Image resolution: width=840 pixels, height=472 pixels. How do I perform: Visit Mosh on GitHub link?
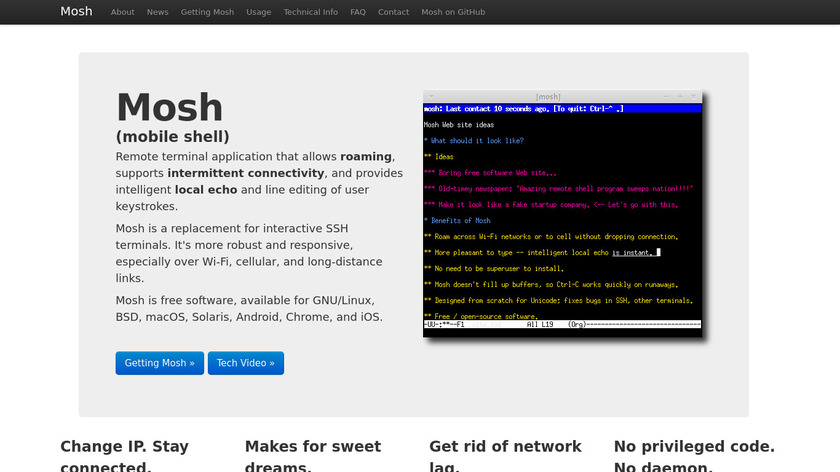click(x=453, y=12)
